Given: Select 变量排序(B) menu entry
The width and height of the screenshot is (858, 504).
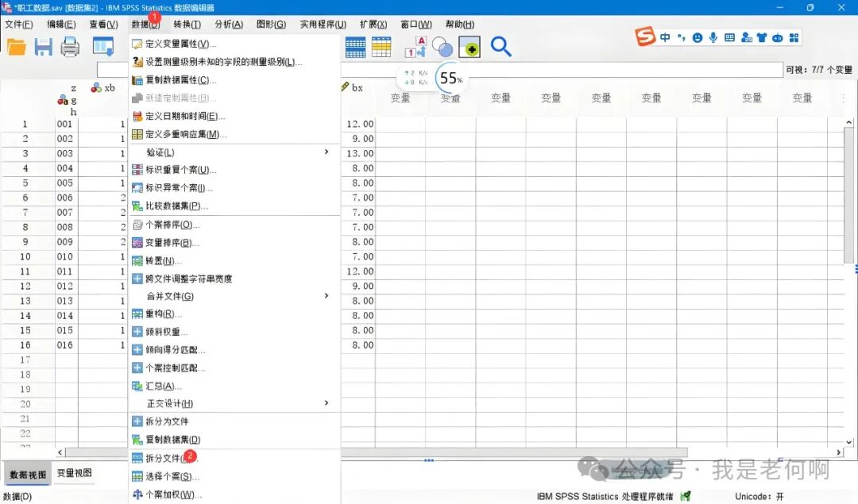Looking at the screenshot, I should pyautogui.click(x=234, y=243).
